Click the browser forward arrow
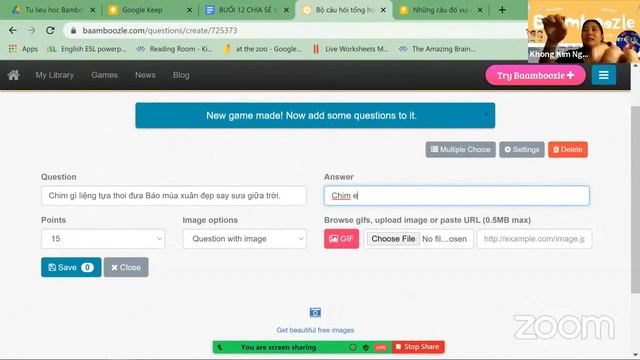Image resolution: width=640 pixels, height=360 pixels. point(31,31)
